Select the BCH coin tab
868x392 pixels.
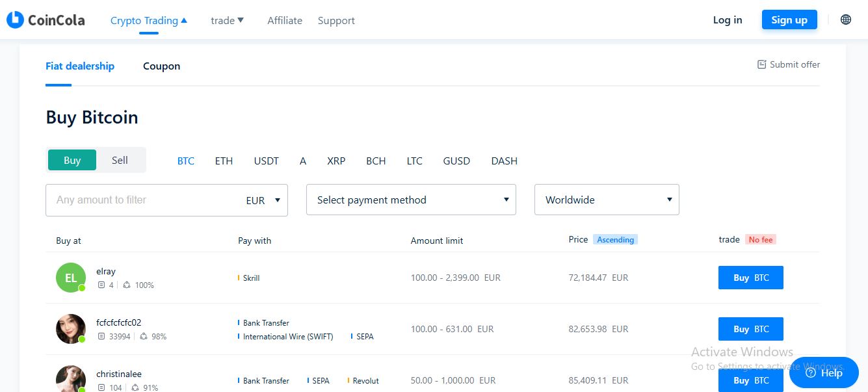click(376, 161)
